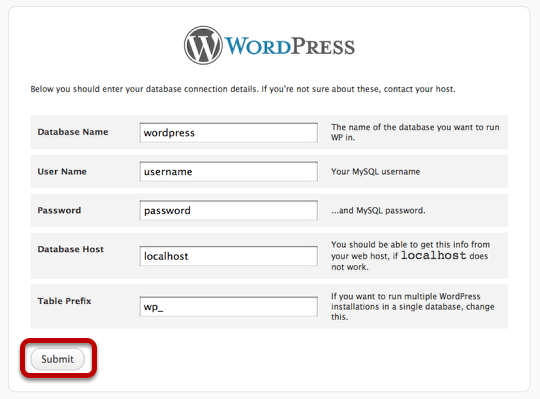
Task: Click the Submit button
Action: pyautogui.click(x=58, y=359)
